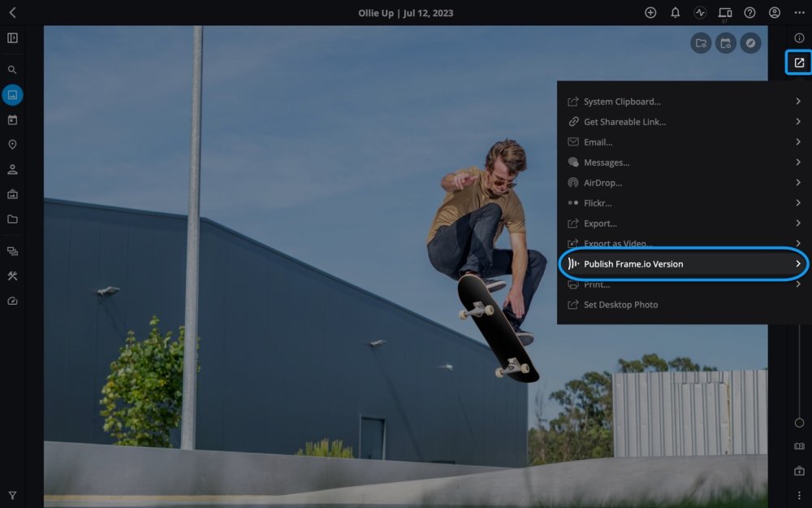Choose Export... from the share menu
Screen dimensions: 812x508
684,224
